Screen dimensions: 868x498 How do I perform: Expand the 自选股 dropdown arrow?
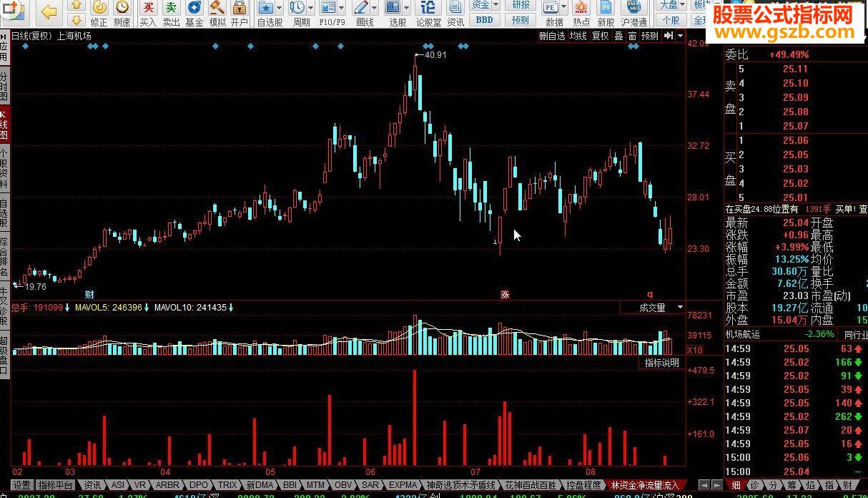[280, 7]
